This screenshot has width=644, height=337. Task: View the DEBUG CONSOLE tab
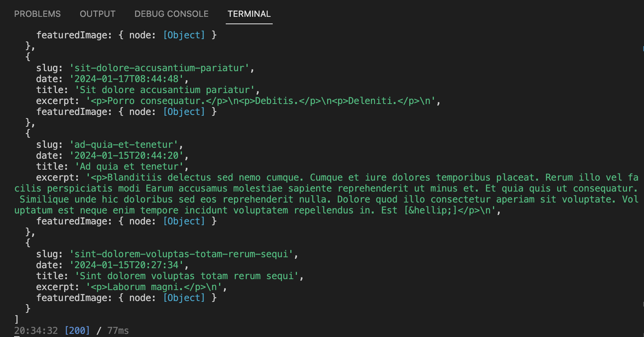171,14
